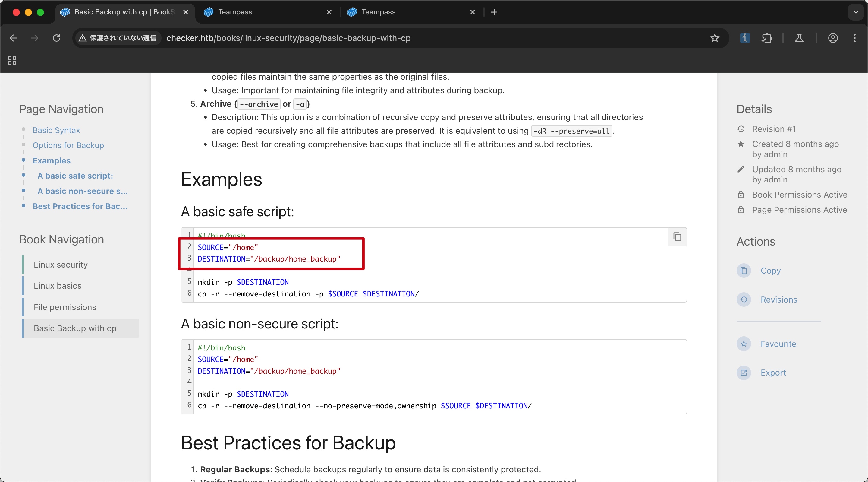868x482 pixels.
Task: Click the not-secure site info indicator
Action: [x=118, y=38]
